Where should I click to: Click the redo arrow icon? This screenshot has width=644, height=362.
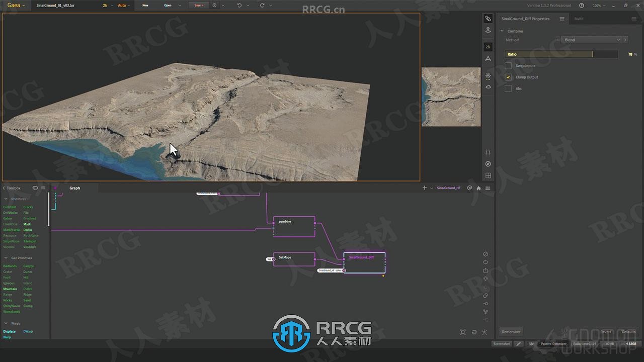[x=262, y=5]
